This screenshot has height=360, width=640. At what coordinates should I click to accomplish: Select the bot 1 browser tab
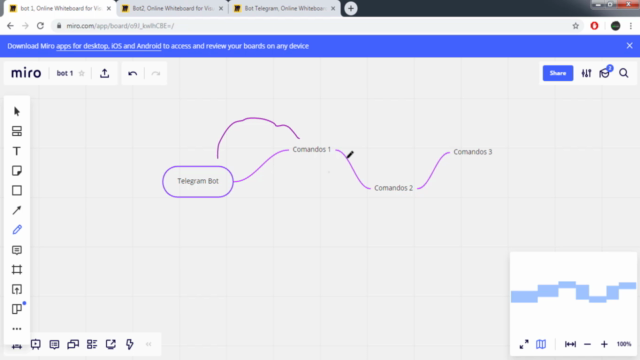[x=60, y=8]
